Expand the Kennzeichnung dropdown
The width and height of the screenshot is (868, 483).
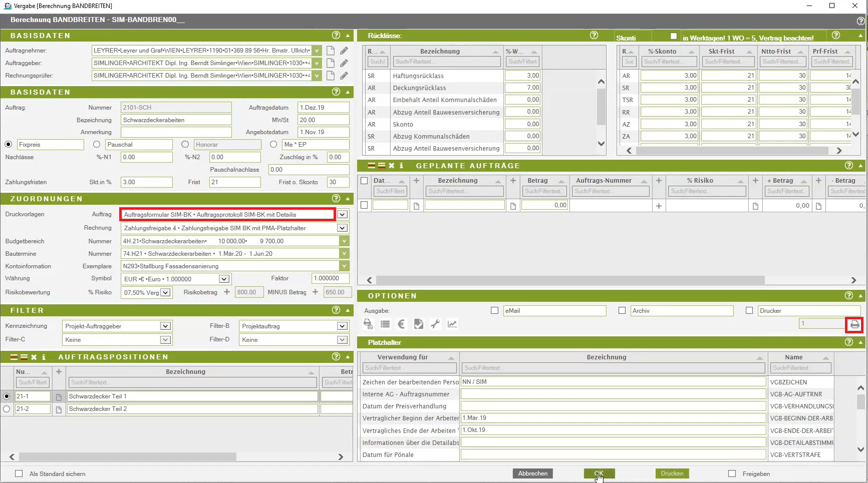(x=165, y=326)
